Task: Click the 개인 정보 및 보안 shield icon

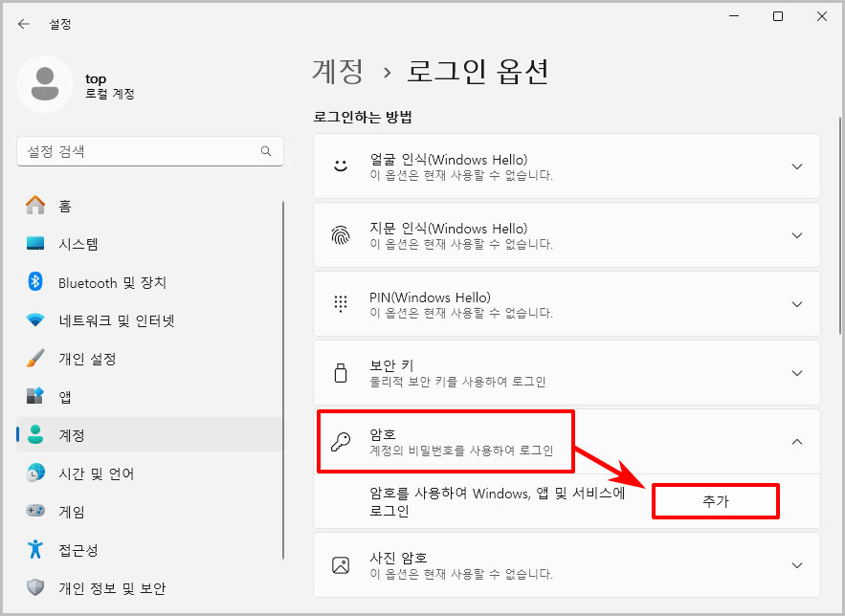Action: [x=37, y=588]
